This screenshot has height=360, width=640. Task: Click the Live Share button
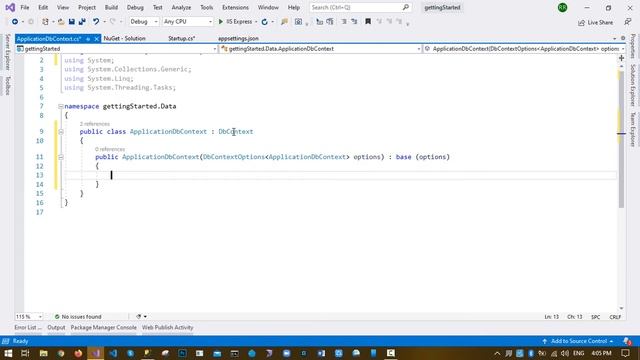click(x=595, y=22)
